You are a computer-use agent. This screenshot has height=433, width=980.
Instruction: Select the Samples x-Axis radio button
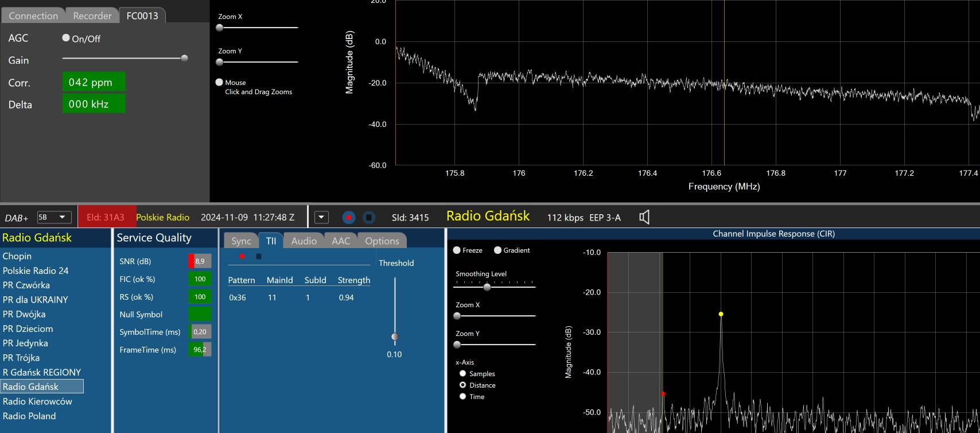[462, 374]
